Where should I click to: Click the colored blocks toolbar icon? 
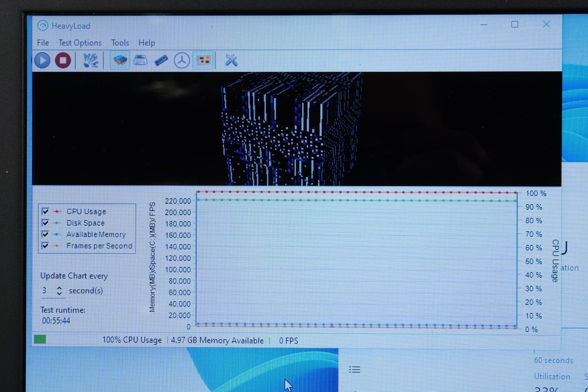click(204, 60)
